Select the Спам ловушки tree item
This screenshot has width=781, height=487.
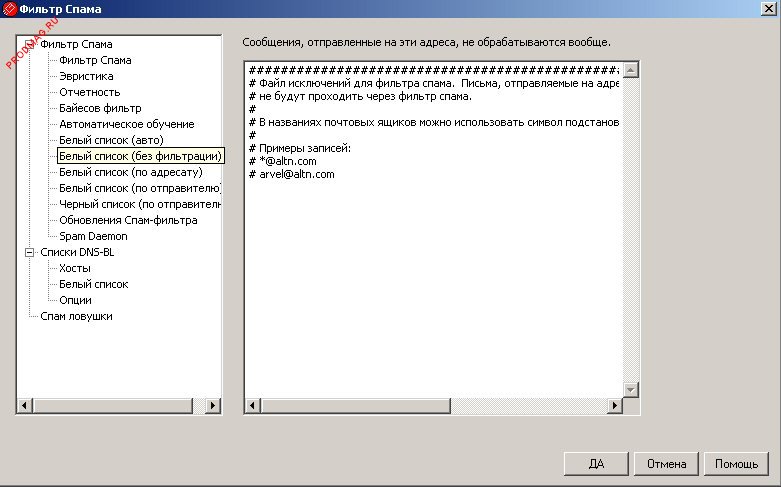(x=76, y=316)
